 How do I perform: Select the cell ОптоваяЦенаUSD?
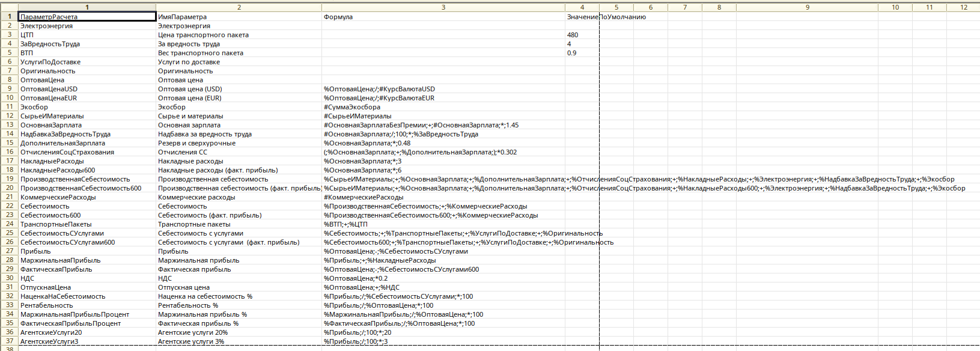tap(49, 89)
